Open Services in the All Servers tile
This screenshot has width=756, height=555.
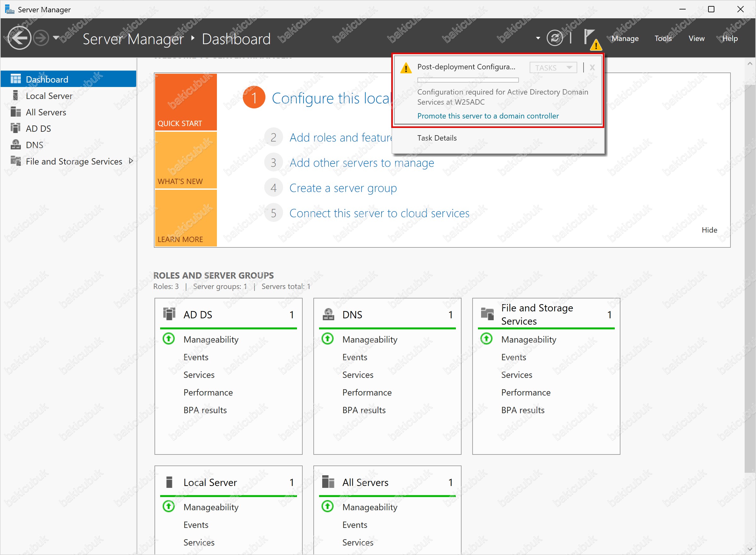358,542
